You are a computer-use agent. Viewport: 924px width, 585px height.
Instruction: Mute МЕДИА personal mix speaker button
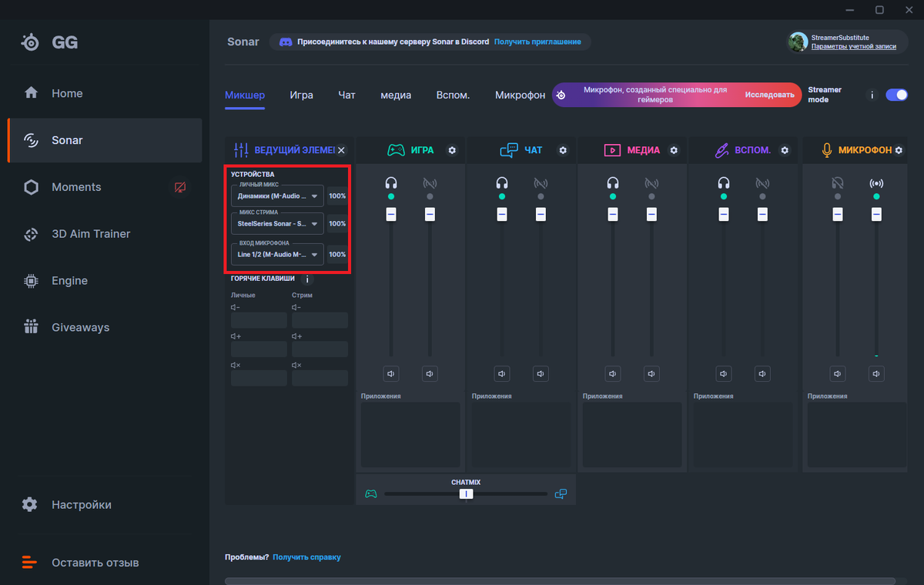pyautogui.click(x=613, y=373)
